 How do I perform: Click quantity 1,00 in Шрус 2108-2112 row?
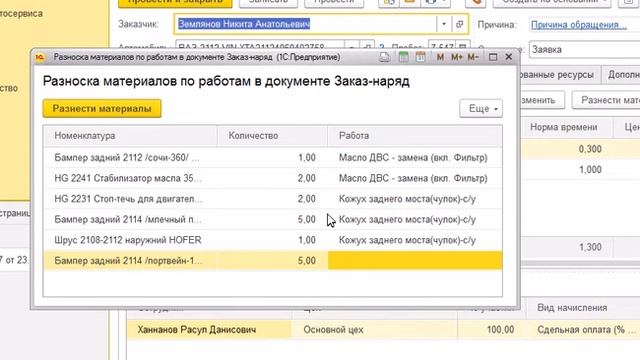pos(307,240)
